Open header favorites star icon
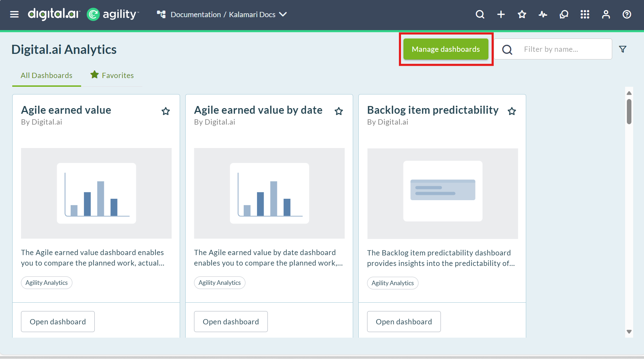The image size is (644, 359). 522,14
